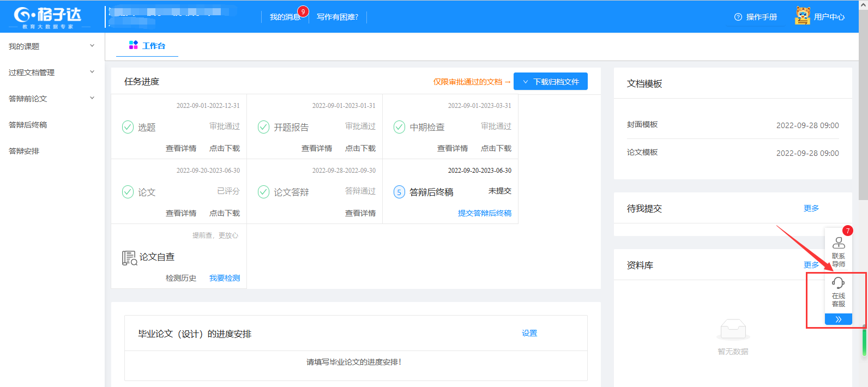Expand 我的课题 sidebar menu

52,46
